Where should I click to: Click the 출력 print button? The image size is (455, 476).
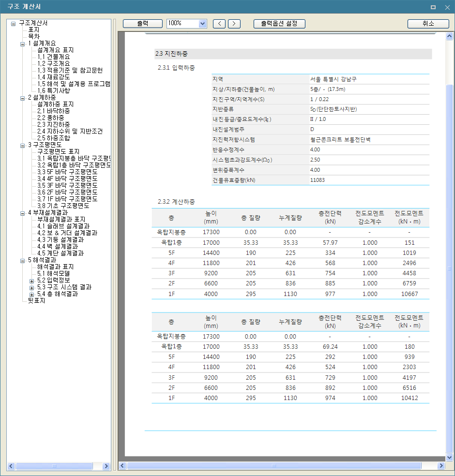(x=143, y=24)
